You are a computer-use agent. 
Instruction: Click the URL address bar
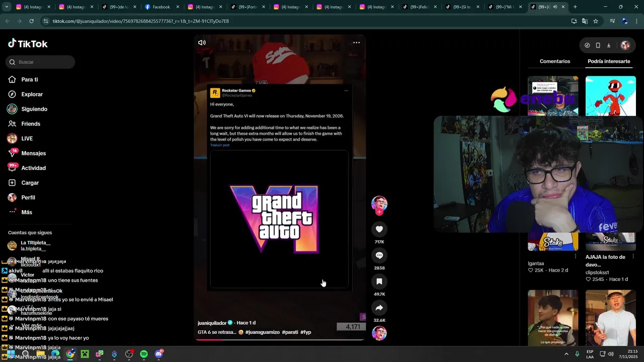click(302, 21)
